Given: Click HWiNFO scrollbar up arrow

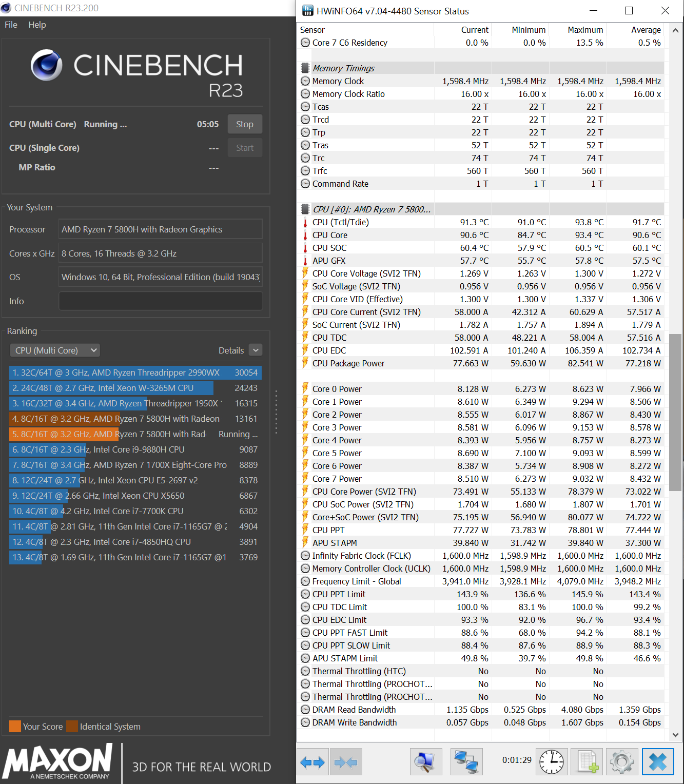Looking at the screenshot, I should pyautogui.click(x=675, y=31).
